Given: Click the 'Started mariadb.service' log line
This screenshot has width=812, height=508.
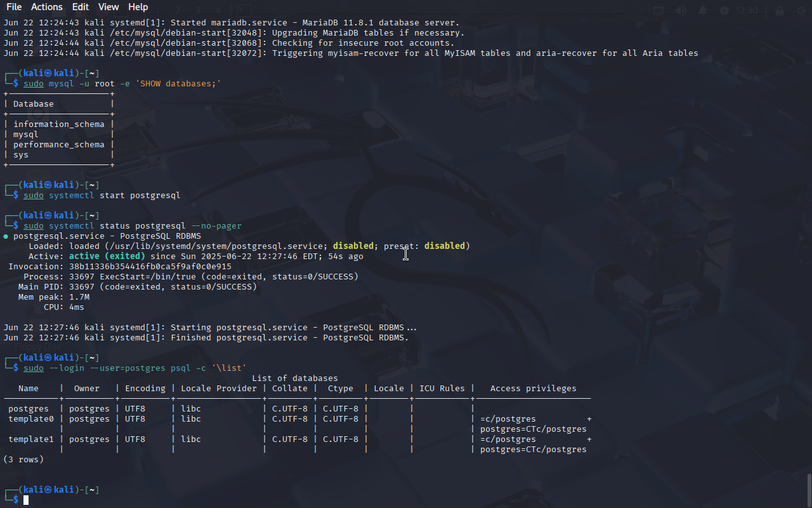Looking at the screenshot, I should point(232,23).
